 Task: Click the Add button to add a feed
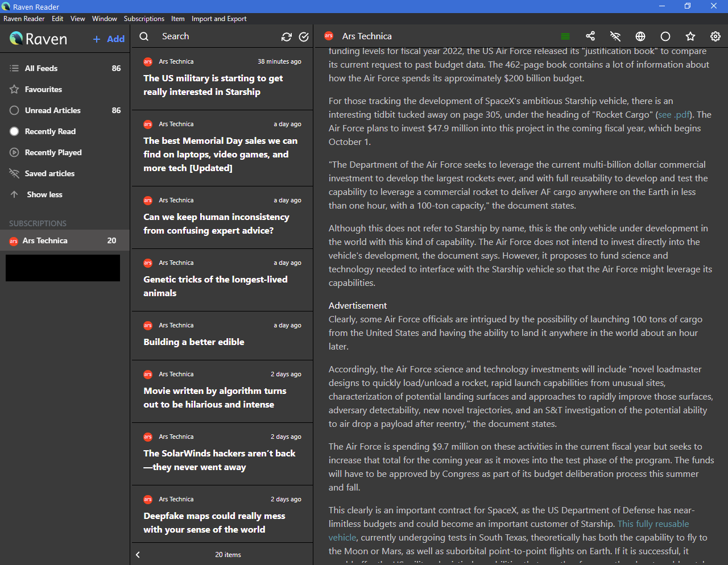pos(107,39)
